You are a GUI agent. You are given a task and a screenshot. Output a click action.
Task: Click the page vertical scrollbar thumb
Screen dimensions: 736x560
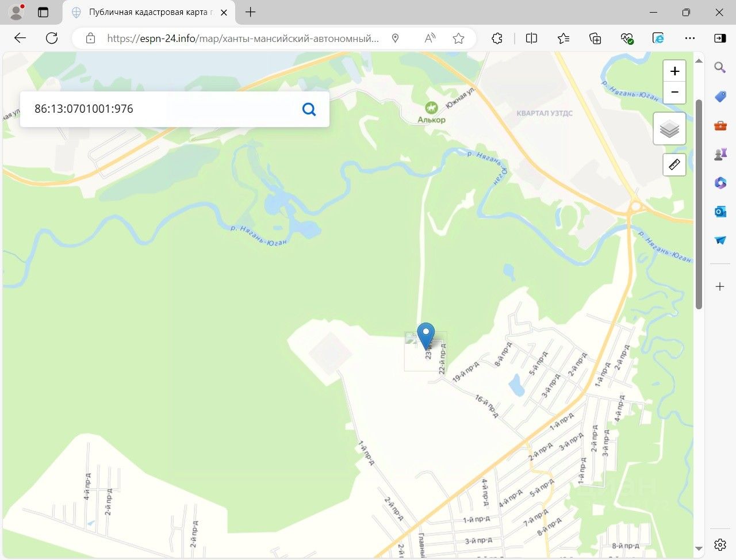pyautogui.click(x=699, y=204)
